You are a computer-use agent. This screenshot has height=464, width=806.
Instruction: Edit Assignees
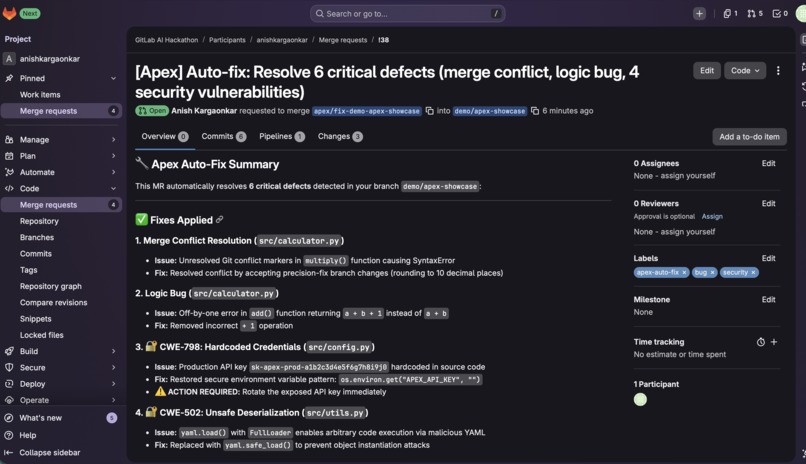pos(768,163)
